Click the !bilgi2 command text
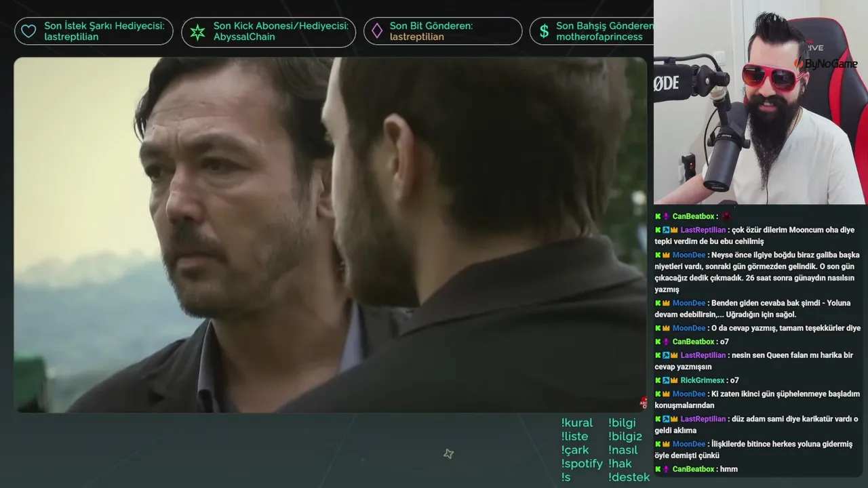This screenshot has width=868, height=488. pos(625,436)
